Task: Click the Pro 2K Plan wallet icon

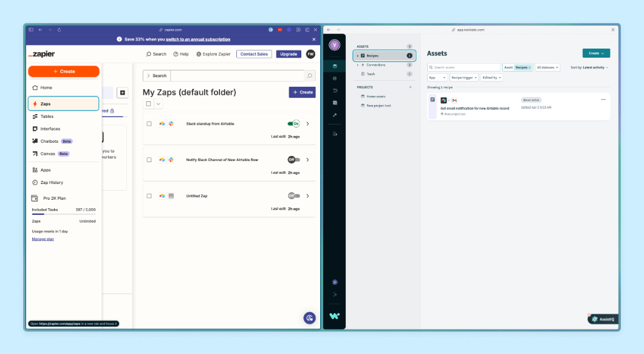Action: pyautogui.click(x=35, y=198)
